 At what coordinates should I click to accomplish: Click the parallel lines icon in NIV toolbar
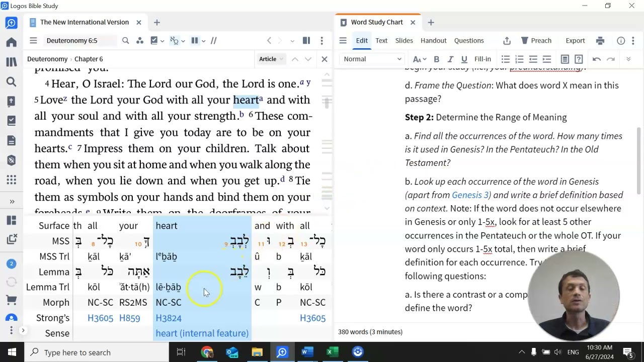[214, 41]
